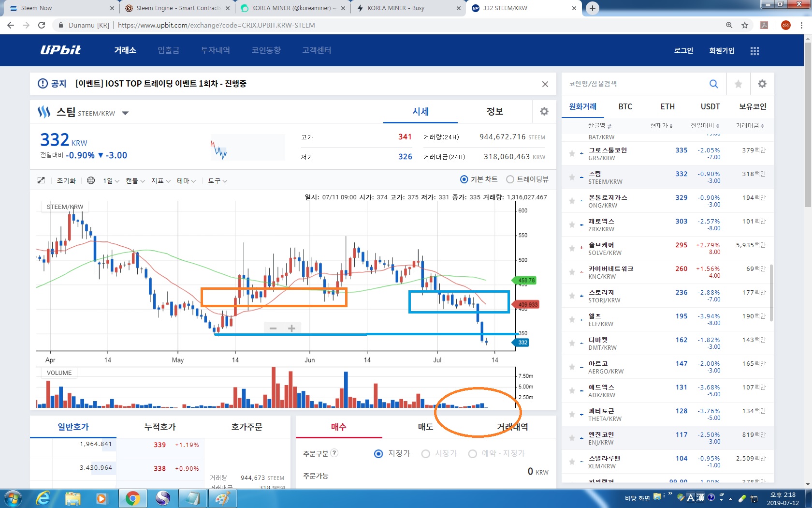Switch to the 매도 sell tab

point(425,427)
